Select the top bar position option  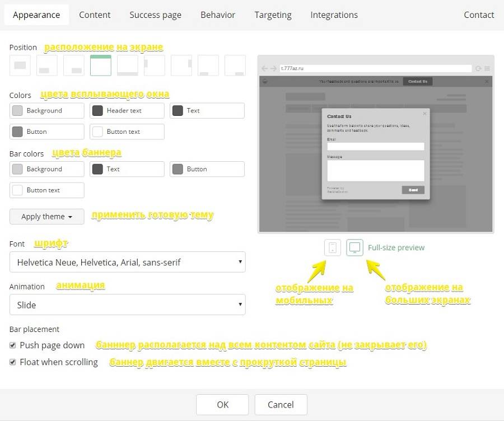pyautogui.click(x=101, y=66)
